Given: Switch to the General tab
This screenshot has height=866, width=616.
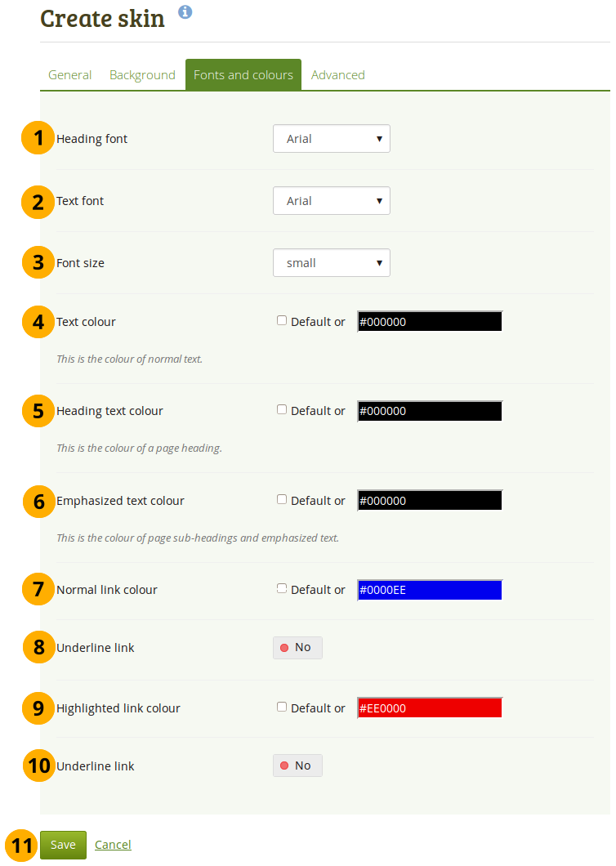Looking at the screenshot, I should coord(70,75).
